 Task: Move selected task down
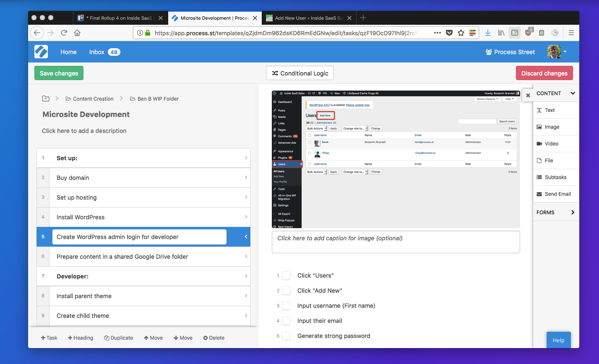click(x=183, y=338)
